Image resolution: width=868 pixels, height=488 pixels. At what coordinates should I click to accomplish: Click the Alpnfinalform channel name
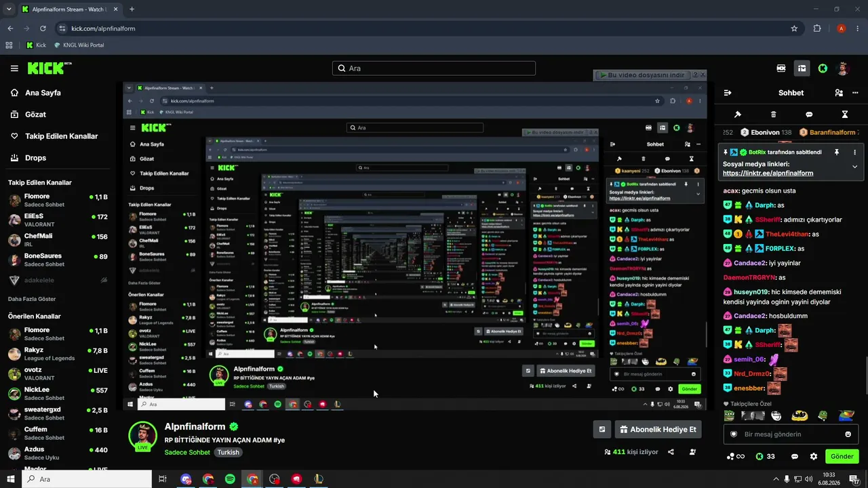pos(195,426)
